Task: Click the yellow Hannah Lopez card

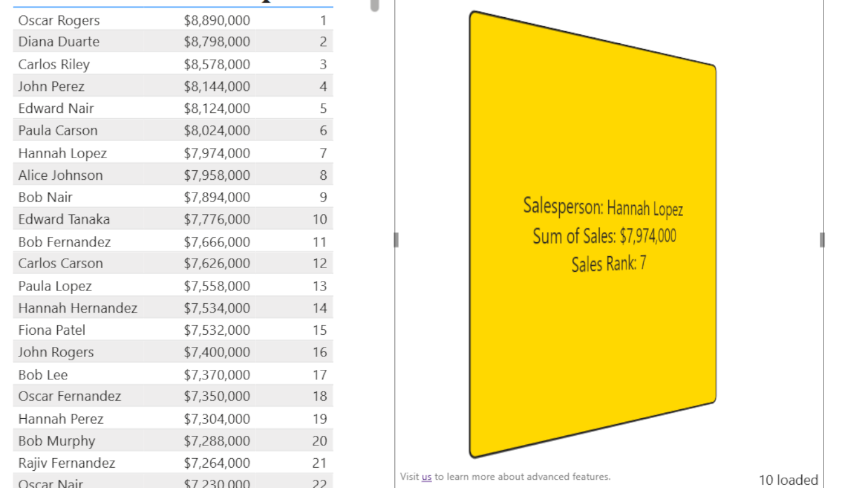Action: (593, 234)
